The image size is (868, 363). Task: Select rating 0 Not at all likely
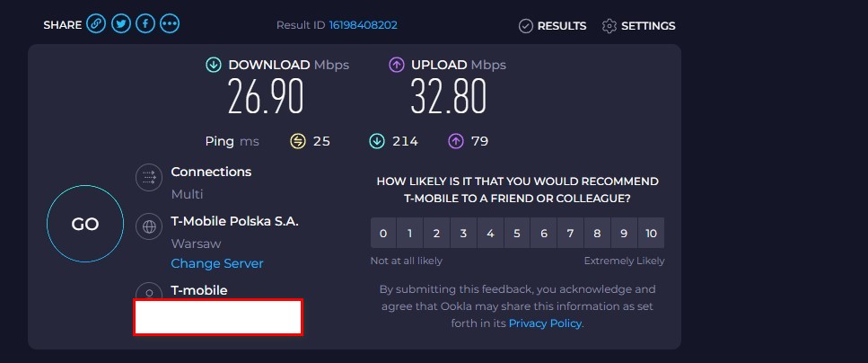pos(383,233)
